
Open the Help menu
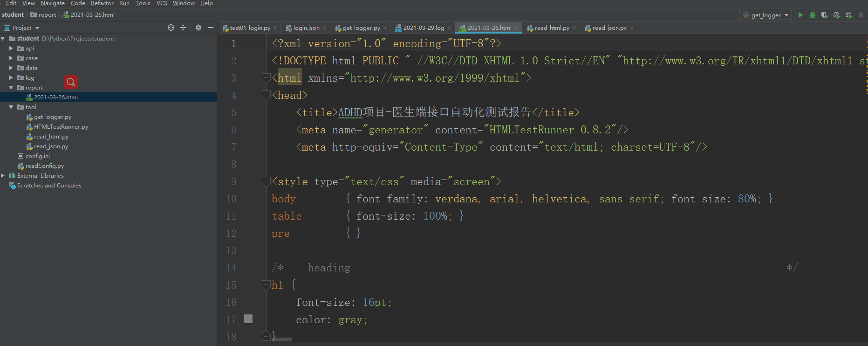point(206,3)
